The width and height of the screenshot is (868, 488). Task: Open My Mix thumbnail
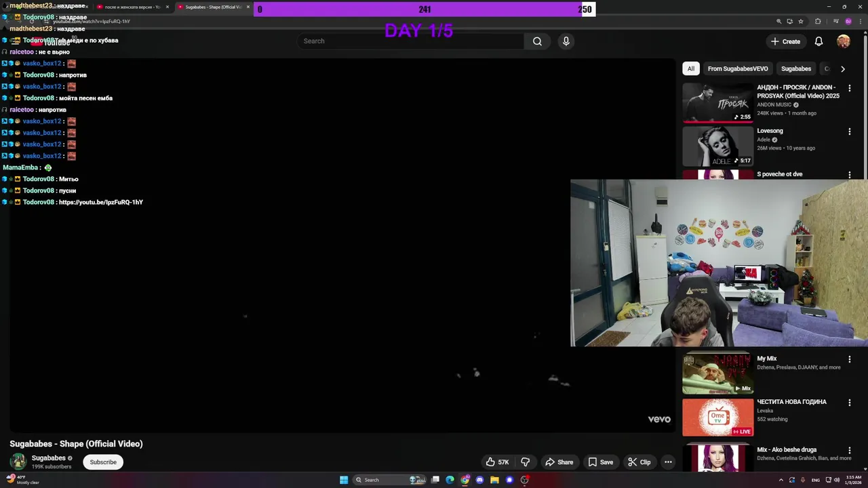coord(717,373)
